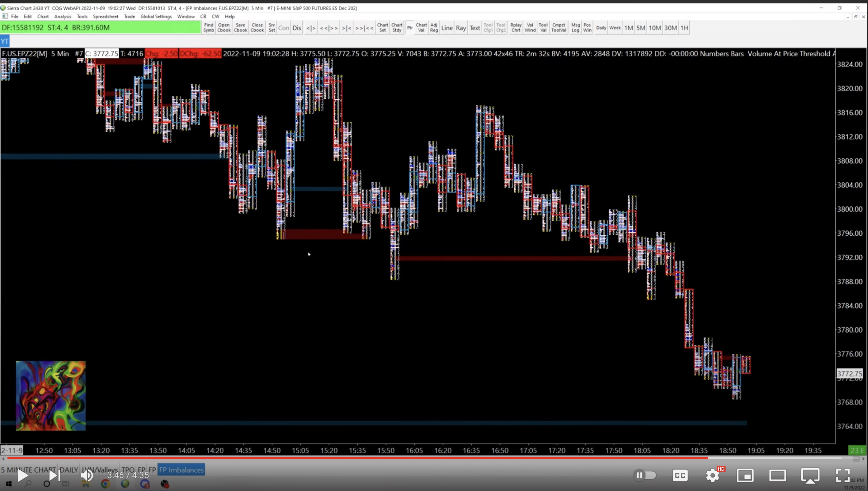868x491 pixels.
Task: Click the Rplay Chrt replay button
Action: point(516,27)
